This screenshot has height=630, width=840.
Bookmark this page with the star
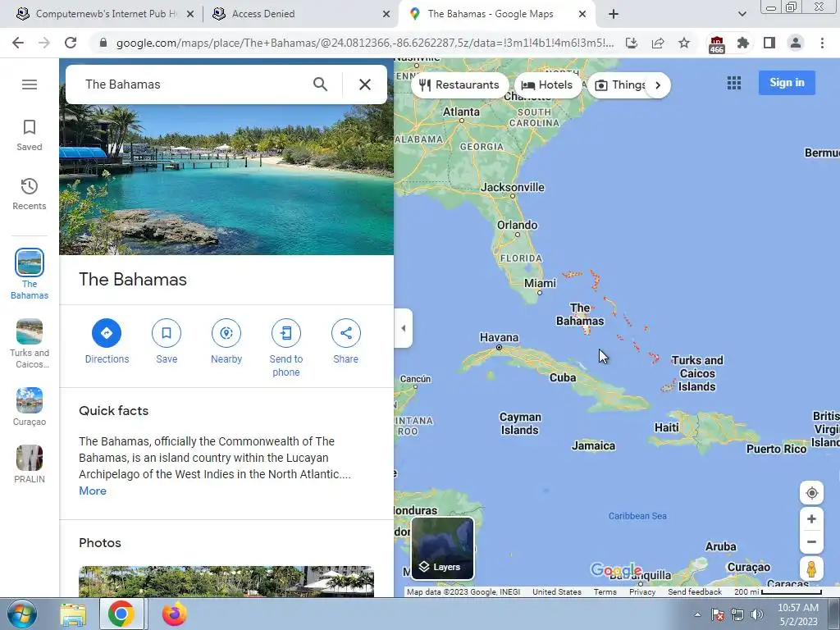684,43
